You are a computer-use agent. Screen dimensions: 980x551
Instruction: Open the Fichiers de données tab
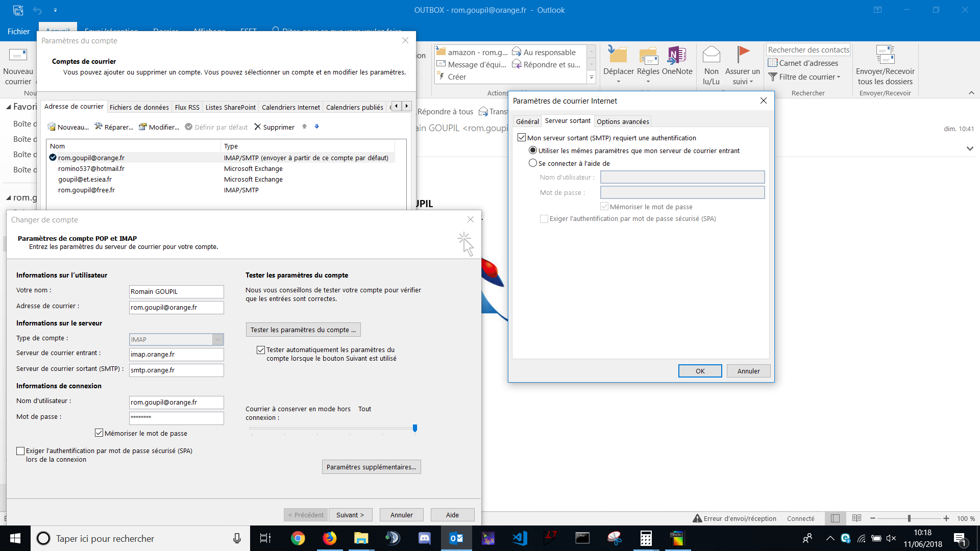(139, 107)
